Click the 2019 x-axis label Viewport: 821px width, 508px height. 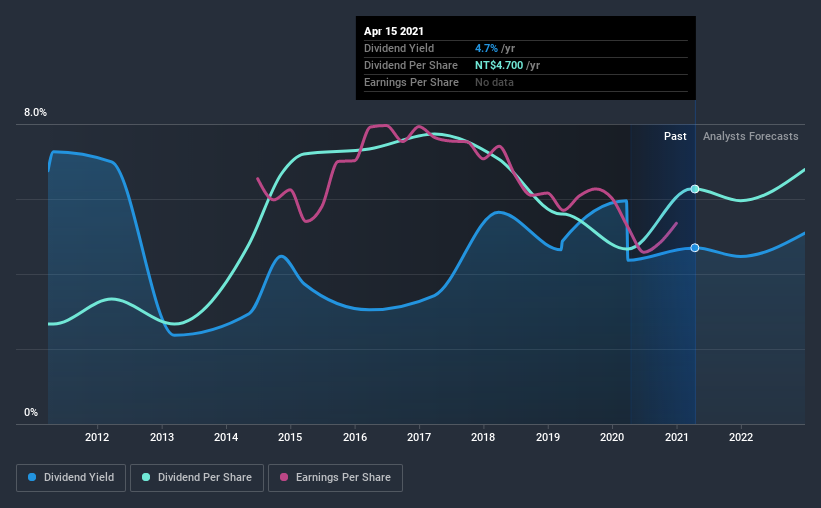(x=548, y=437)
